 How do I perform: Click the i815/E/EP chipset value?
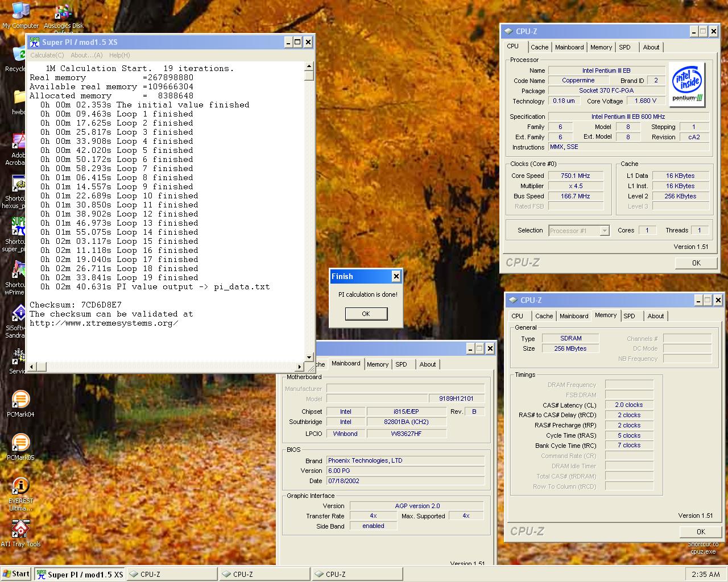coord(406,411)
